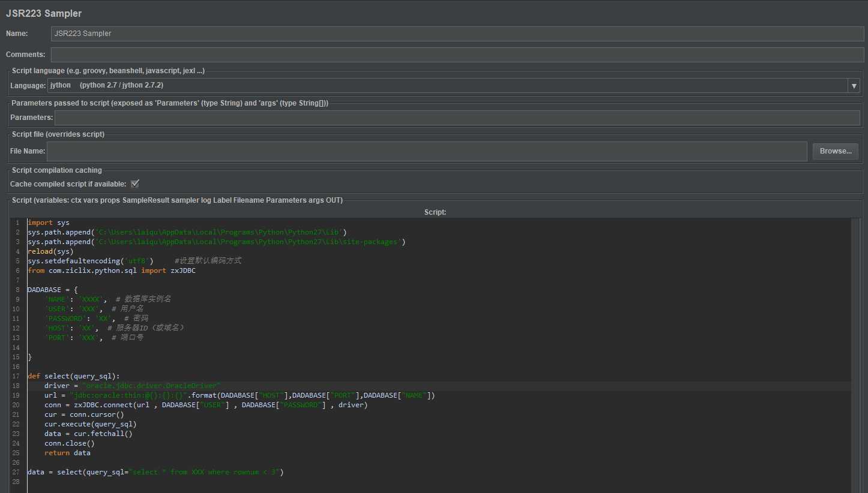This screenshot has height=493, width=868.
Task: Click line number 28 in gutter
Action: point(15,482)
